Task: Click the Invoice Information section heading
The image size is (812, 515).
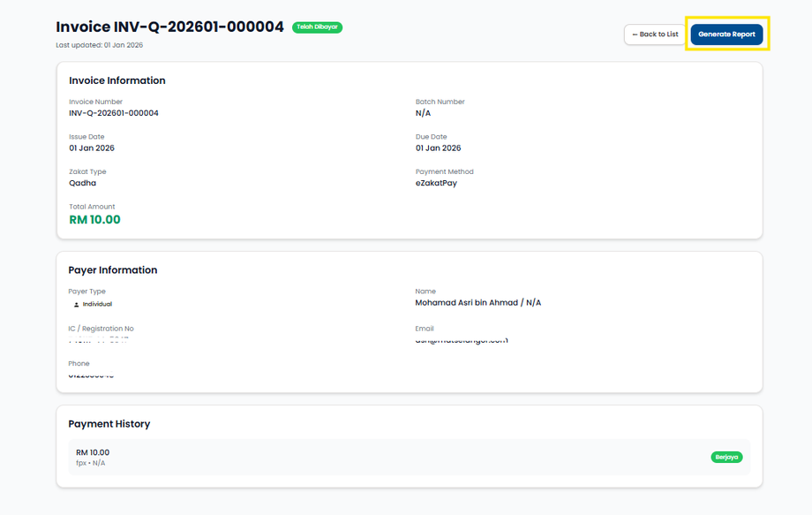Action: pyautogui.click(x=117, y=80)
